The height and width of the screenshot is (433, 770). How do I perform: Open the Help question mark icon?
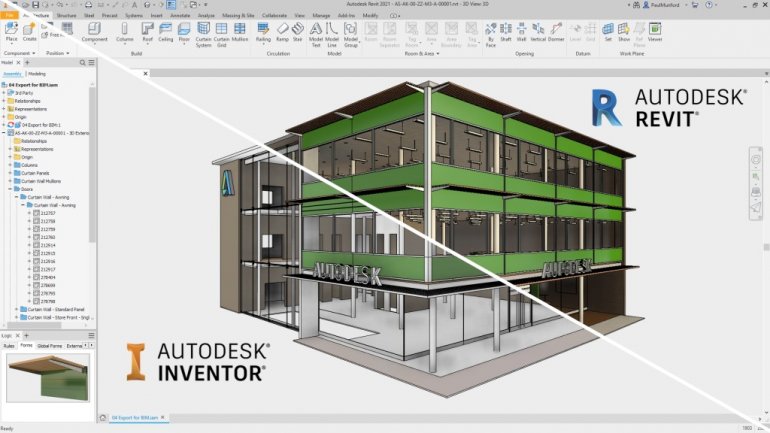coord(709,5)
